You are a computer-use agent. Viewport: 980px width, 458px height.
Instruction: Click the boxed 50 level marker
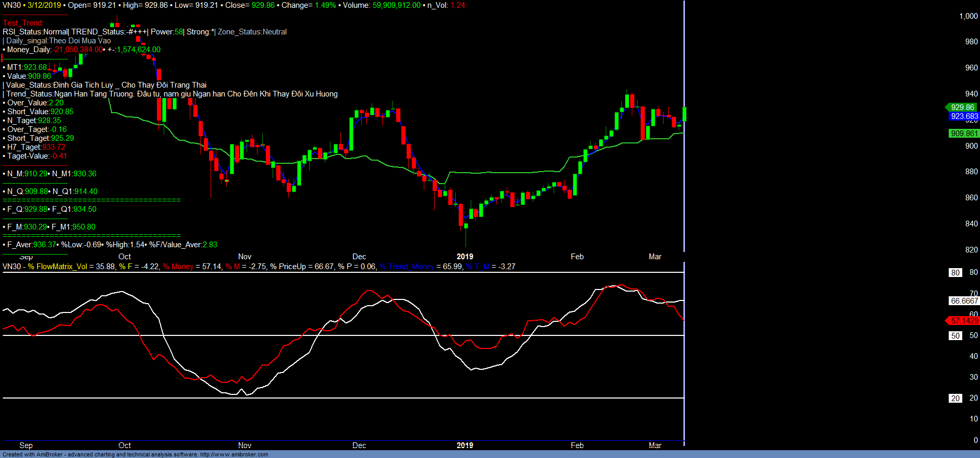955,336
